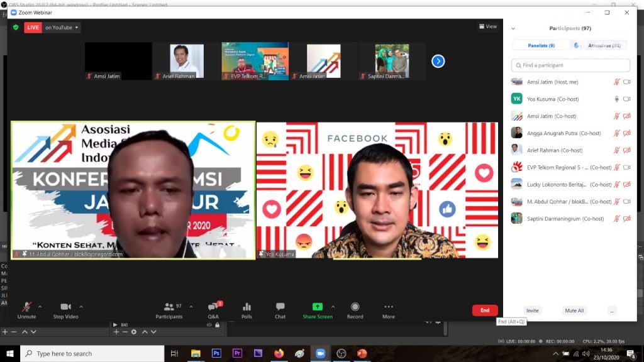The height and width of the screenshot is (362, 644).
Task: Open the LIVE on YouTube dropdown
Action: pyautogui.click(x=62, y=28)
